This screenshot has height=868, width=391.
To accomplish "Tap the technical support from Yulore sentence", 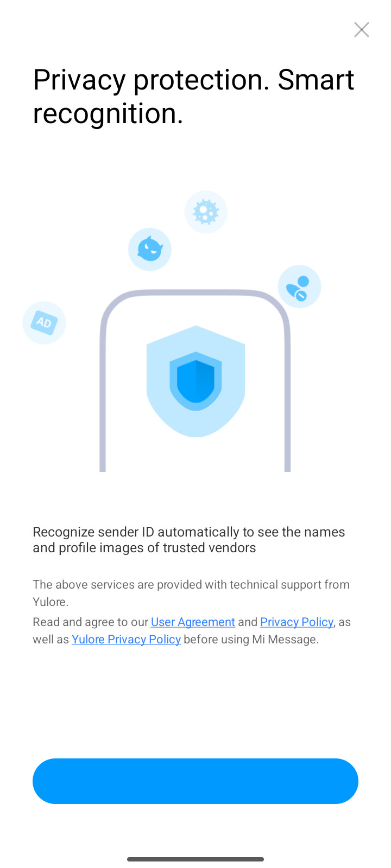I will 191,593.
